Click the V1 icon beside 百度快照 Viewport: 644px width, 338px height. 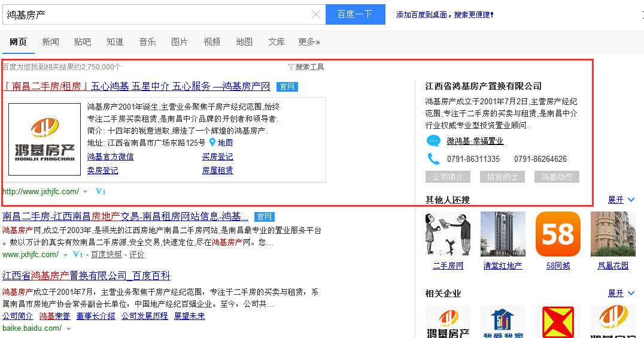pyautogui.click(x=78, y=255)
